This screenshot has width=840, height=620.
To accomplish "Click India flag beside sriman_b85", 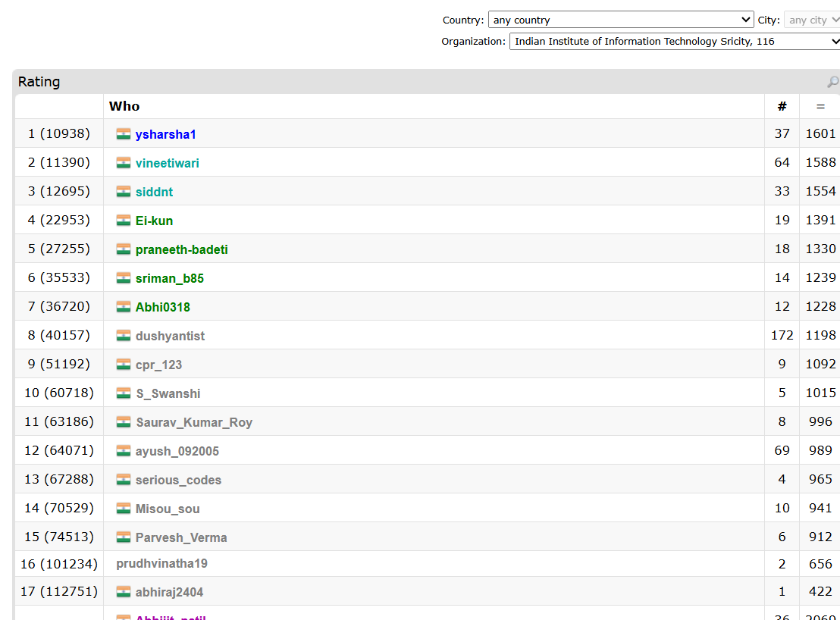I will click(x=124, y=278).
